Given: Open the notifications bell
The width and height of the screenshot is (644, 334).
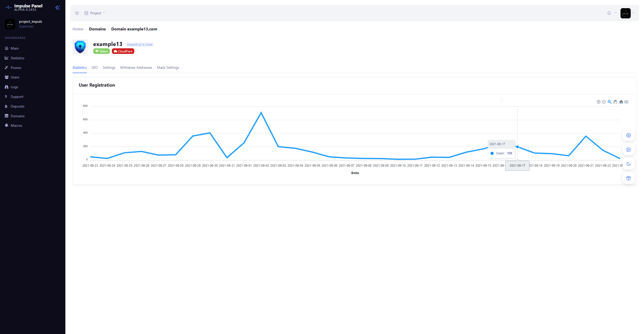Looking at the screenshot, I should coord(609,13).
